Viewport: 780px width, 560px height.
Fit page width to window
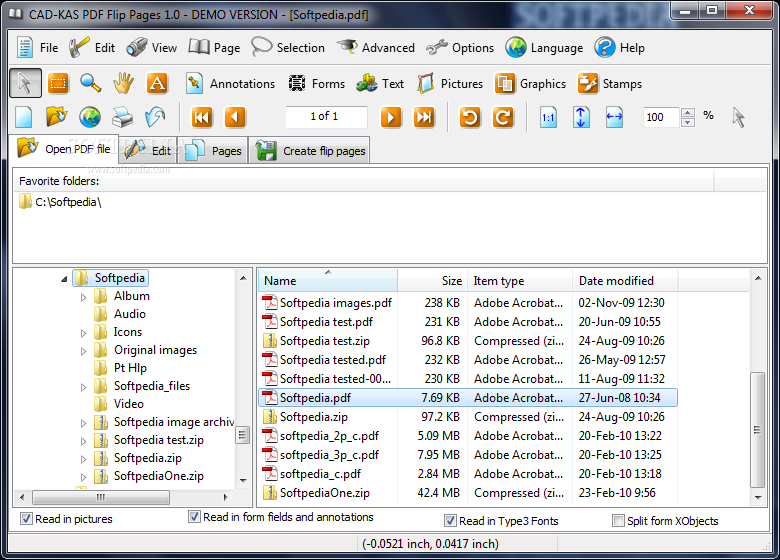coord(614,117)
